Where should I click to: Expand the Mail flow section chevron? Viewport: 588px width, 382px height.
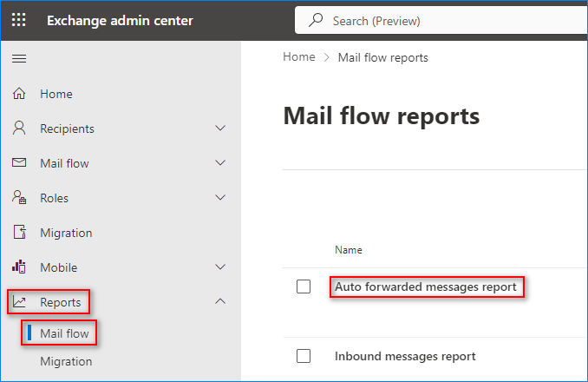click(x=220, y=163)
